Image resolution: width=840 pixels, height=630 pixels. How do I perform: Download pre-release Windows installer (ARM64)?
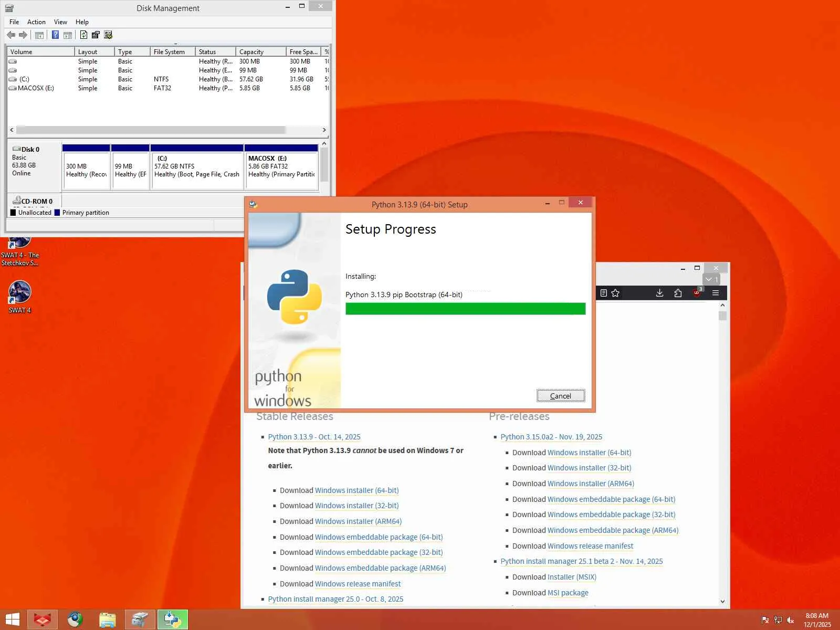tap(591, 484)
